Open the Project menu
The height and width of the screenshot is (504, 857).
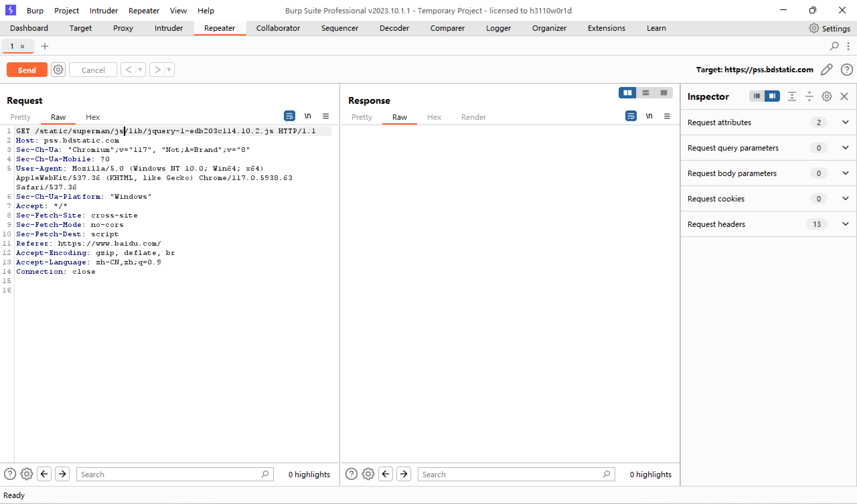67,11
